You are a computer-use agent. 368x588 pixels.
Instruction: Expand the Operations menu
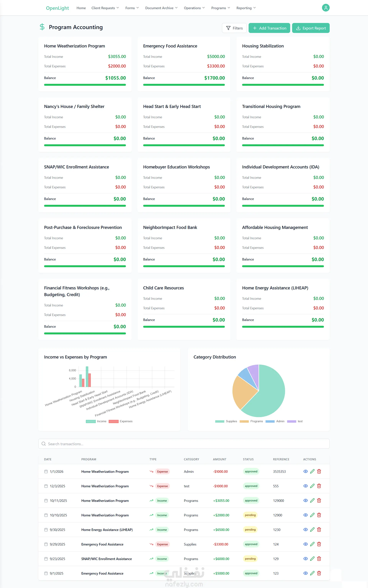(x=194, y=8)
